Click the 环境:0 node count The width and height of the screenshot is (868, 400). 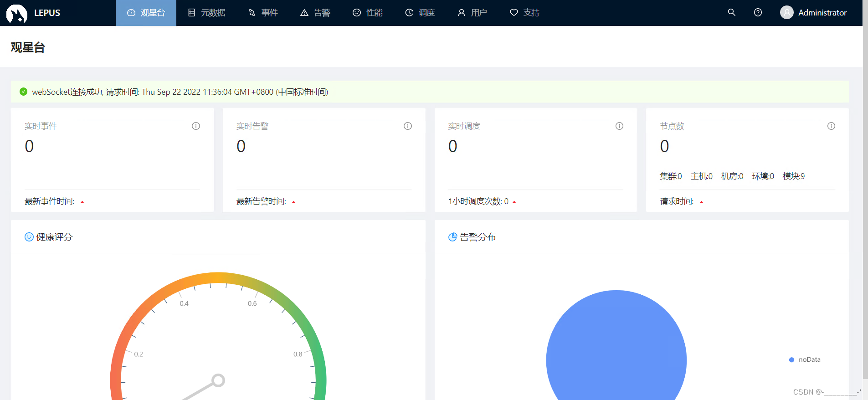pyautogui.click(x=763, y=176)
